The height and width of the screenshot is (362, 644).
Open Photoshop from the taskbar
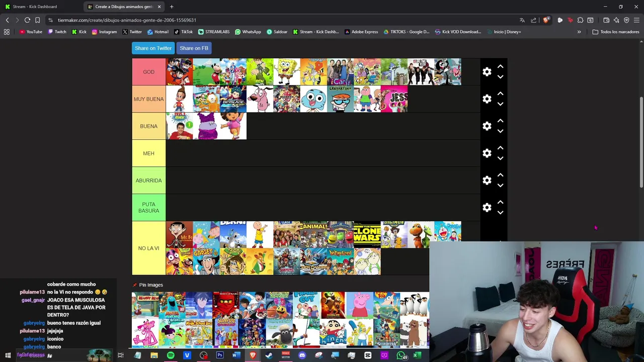click(220, 355)
